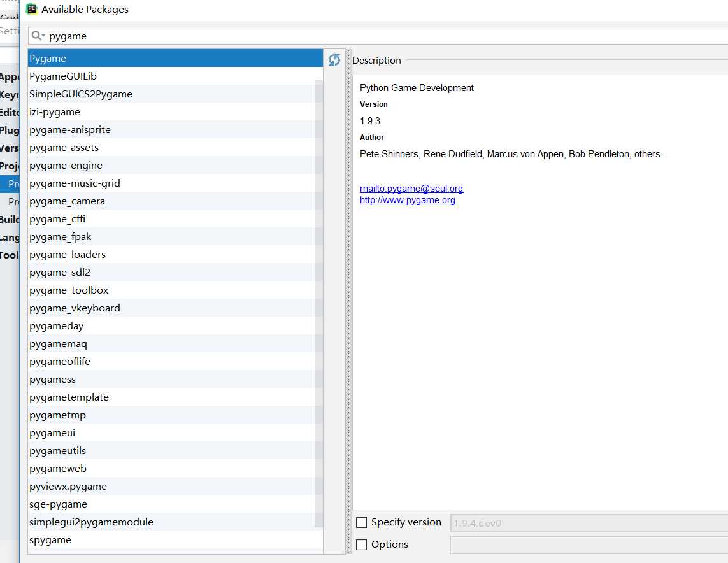The image size is (728, 563).
Task: Toggle the Options checkbox
Action: [362, 545]
